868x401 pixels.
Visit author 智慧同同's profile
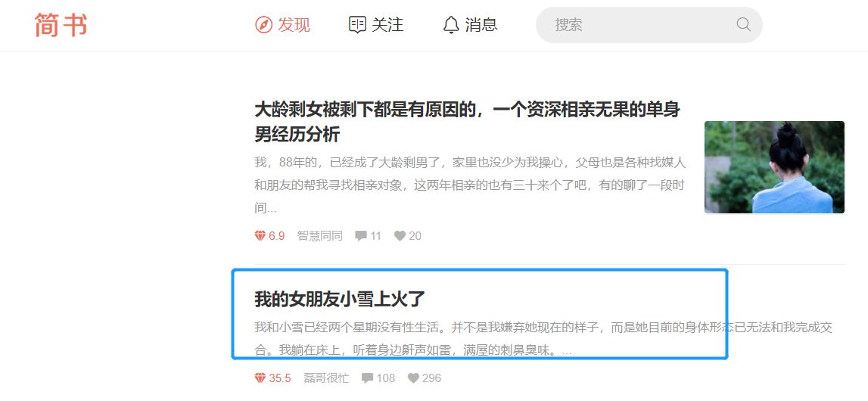[x=320, y=236]
